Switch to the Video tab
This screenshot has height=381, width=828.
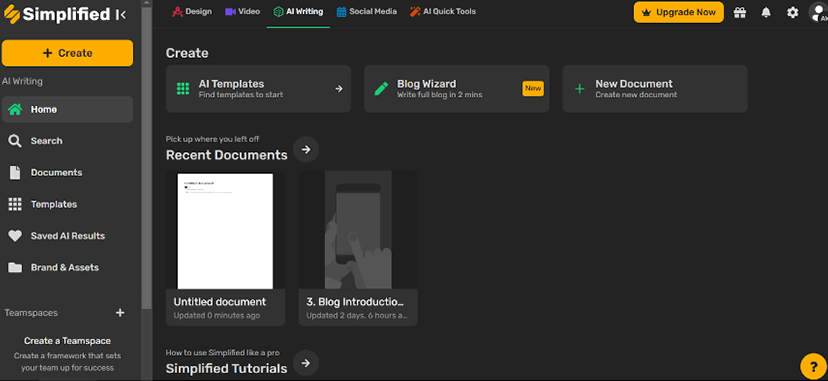[242, 11]
